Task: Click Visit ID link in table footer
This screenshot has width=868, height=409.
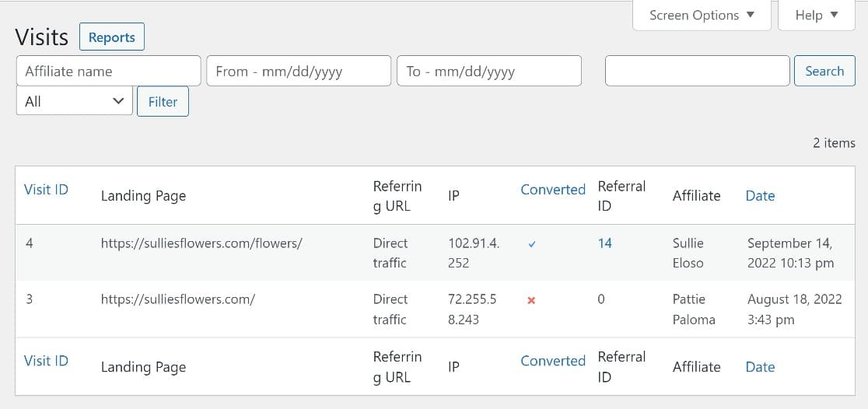Action: [x=46, y=361]
